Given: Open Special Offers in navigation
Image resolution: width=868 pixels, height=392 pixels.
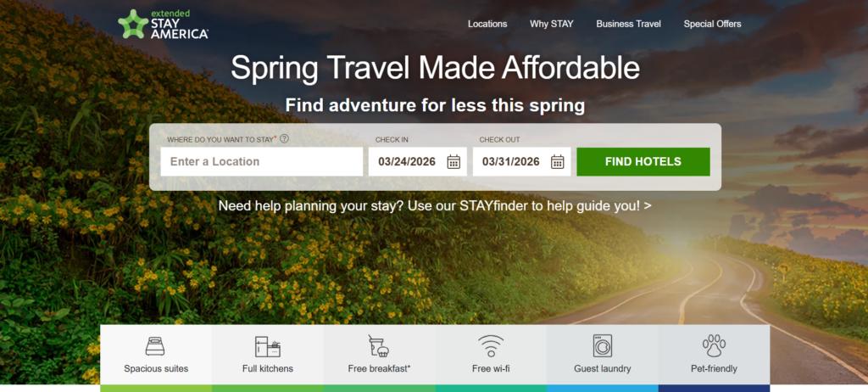Looking at the screenshot, I should coord(712,24).
